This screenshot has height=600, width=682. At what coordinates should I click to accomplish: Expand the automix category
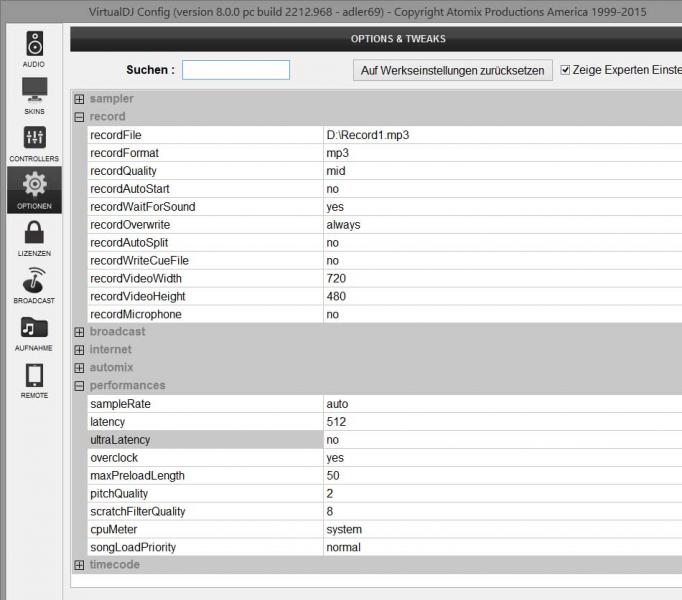point(79,368)
